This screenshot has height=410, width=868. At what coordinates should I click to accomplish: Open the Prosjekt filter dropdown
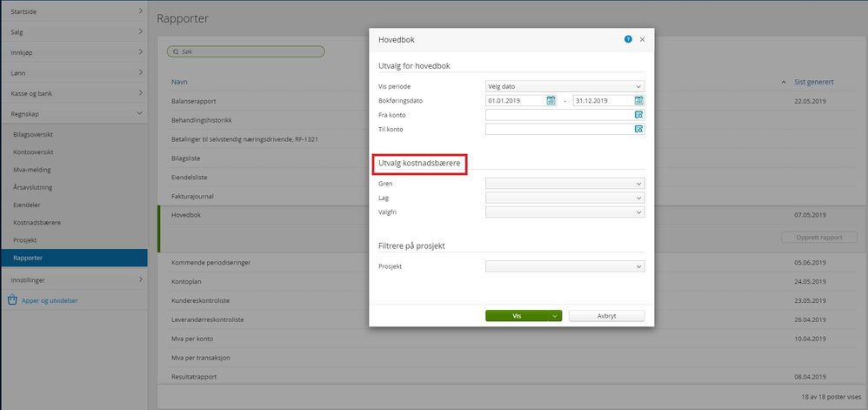tap(565, 266)
